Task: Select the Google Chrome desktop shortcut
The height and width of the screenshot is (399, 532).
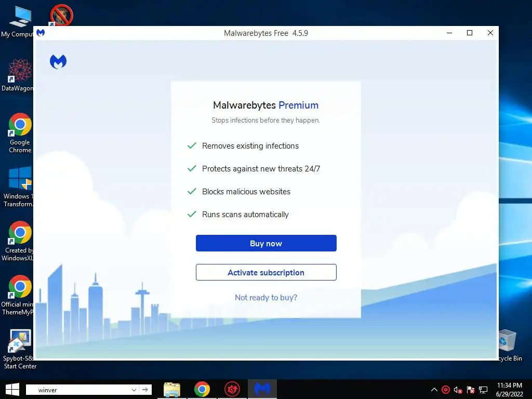Action: [x=20, y=133]
